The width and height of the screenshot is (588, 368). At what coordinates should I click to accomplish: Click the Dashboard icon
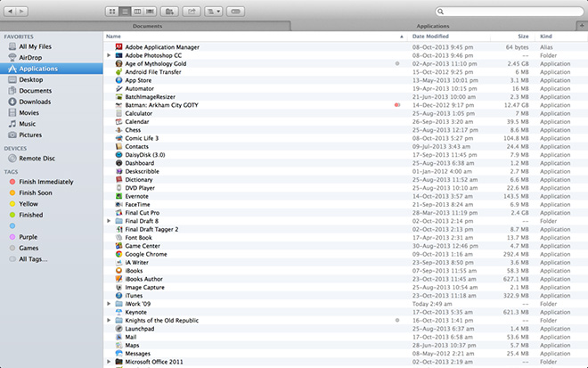click(x=118, y=163)
